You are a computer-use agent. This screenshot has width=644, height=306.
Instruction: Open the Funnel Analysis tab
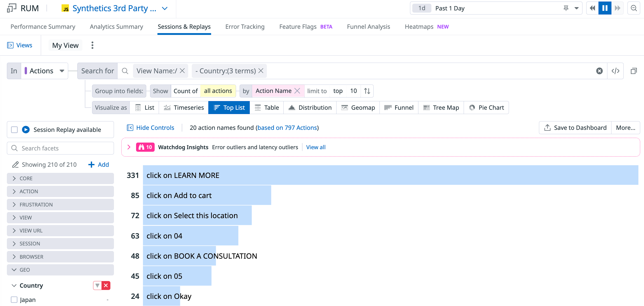[368, 27]
